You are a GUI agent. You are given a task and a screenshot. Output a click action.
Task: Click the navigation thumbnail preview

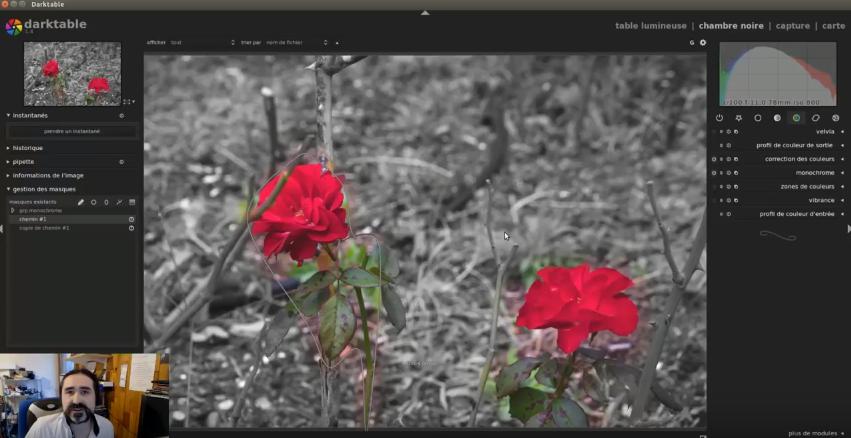(x=72, y=74)
